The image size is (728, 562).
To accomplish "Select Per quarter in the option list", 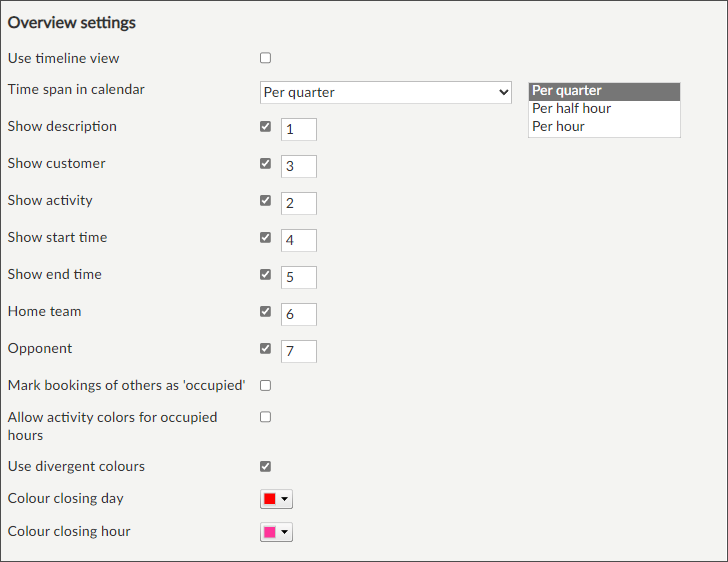I will 604,91.
